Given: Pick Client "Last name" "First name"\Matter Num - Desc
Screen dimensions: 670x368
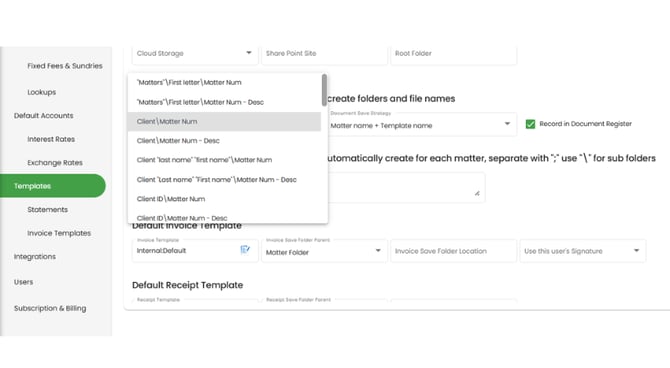Looking at the screenshot, I should (x=224, y=180).
